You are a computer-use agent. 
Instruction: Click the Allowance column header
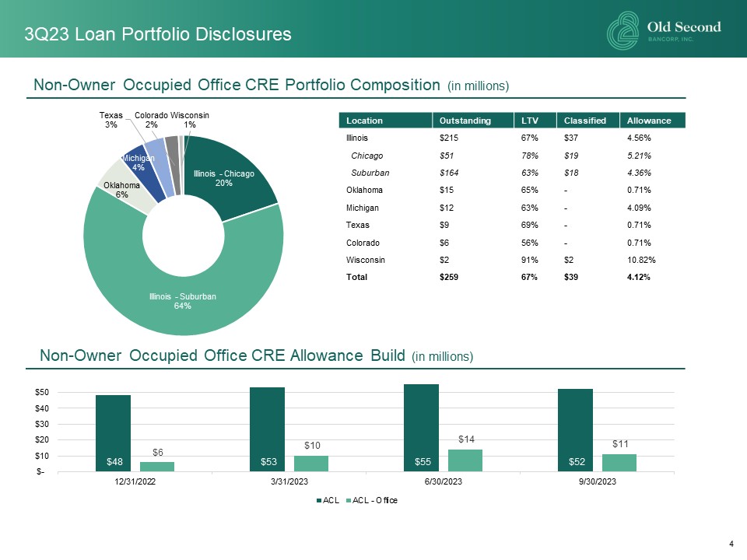648,121
